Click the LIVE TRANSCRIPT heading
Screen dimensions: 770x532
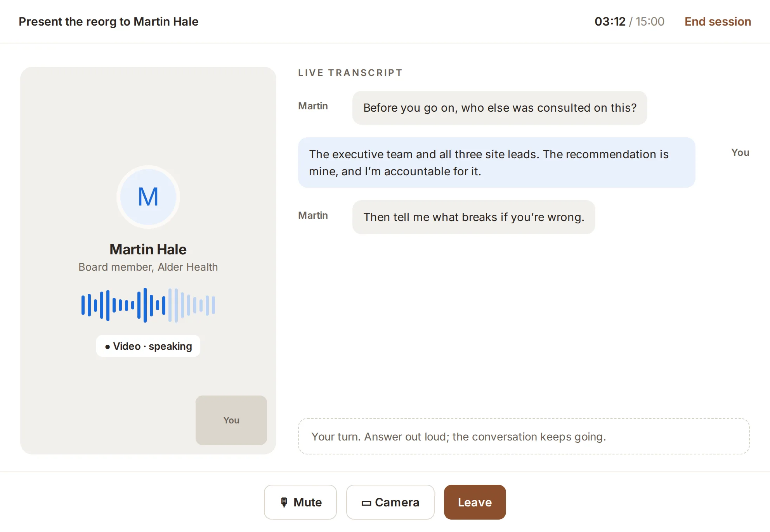(x=350, y=73)
